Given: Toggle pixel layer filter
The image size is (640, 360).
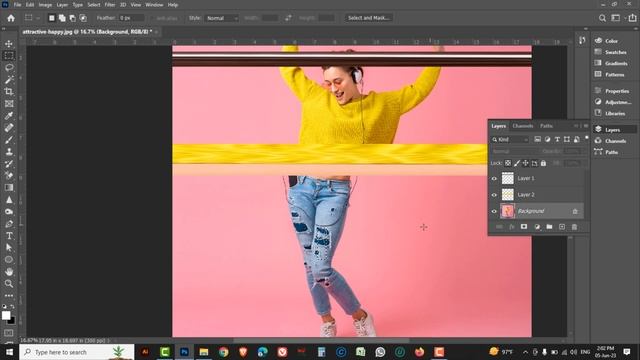Looking at the screenshot, I should (x=538, y=140).
